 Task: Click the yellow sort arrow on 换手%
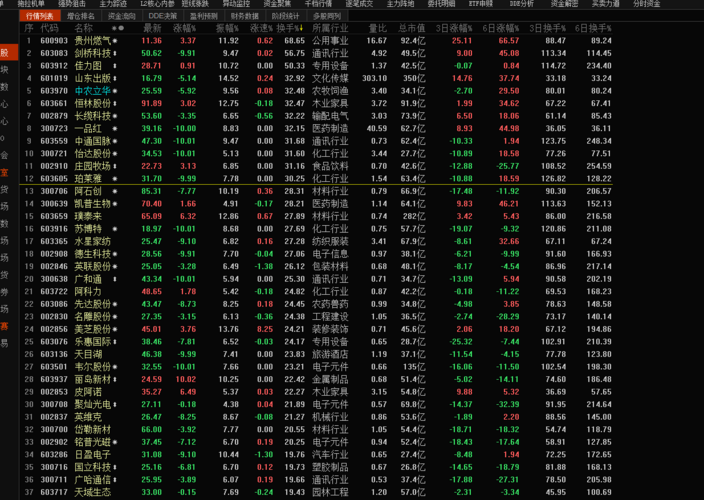point(301,28)
